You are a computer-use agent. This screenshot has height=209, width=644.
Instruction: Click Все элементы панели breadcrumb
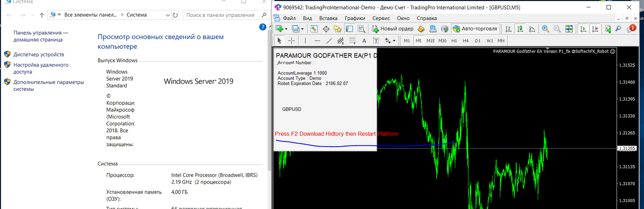[91, 15]
